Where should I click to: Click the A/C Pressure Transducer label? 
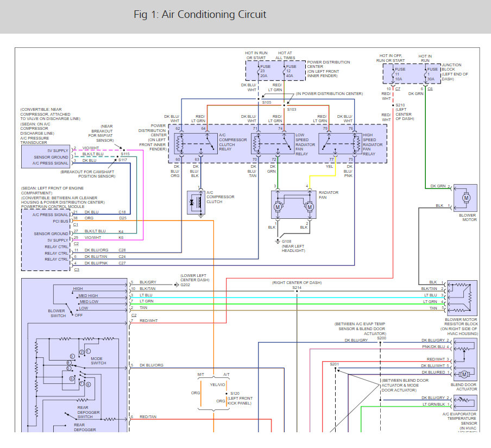click(x=34, y=140)
